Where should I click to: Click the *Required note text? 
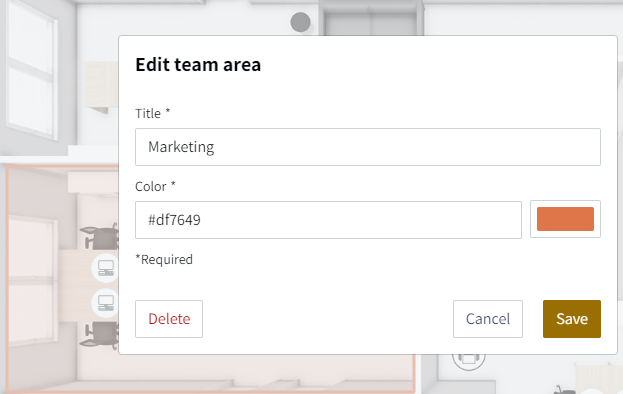click(x=164, y=259)
